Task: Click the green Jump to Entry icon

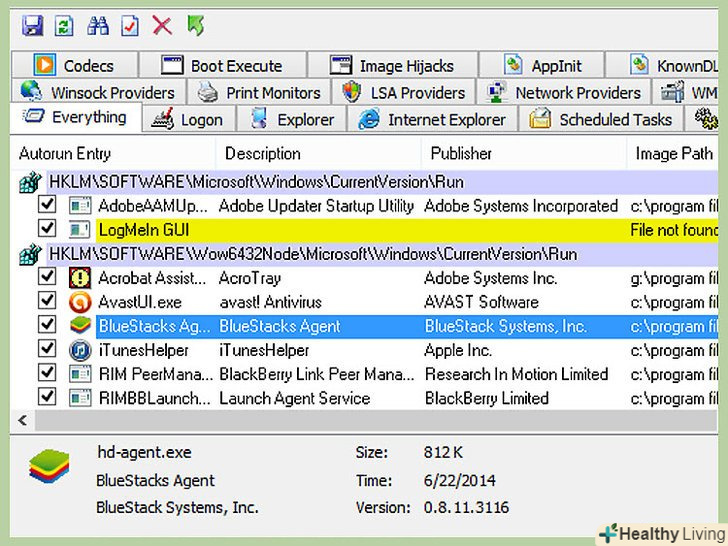Action: (195, 26)
